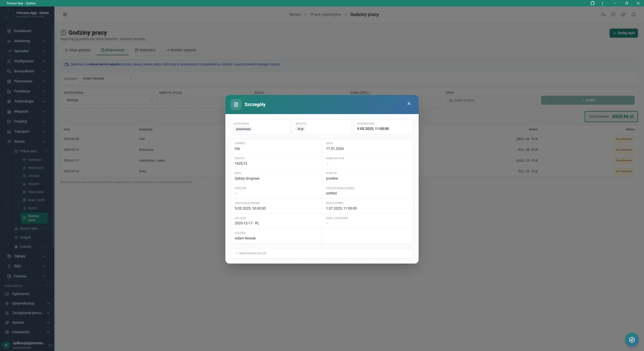Image resolution: width=644 pixels, height=351 pixels.
Task: Click the Optymalizacja lightning icon in the sidebar
Action: [7, 304]
